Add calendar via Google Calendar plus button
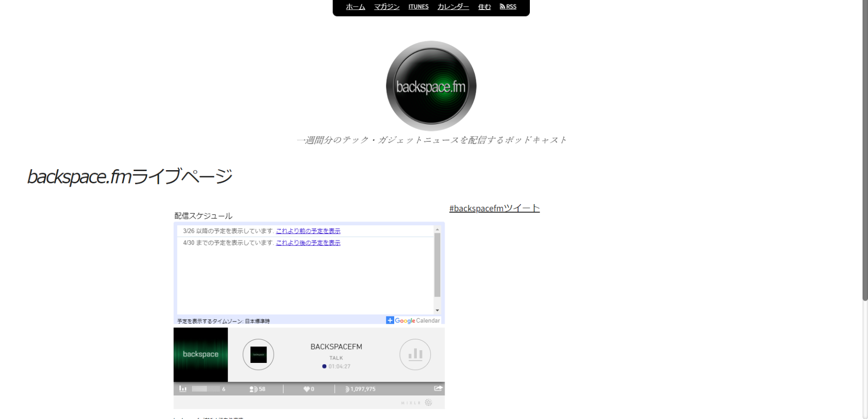Image resolution: width=868 pixels, height=419 pixels. (390, 320)
